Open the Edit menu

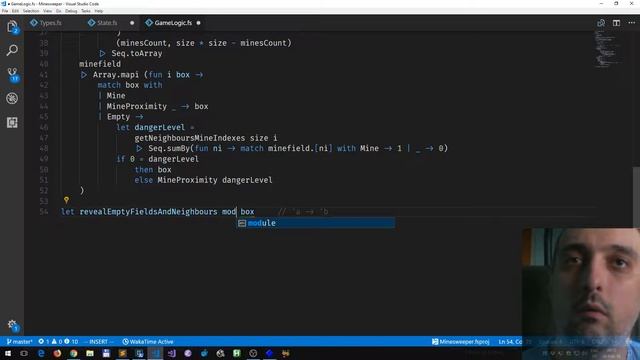pyautogui.click(x=15, y=11)
